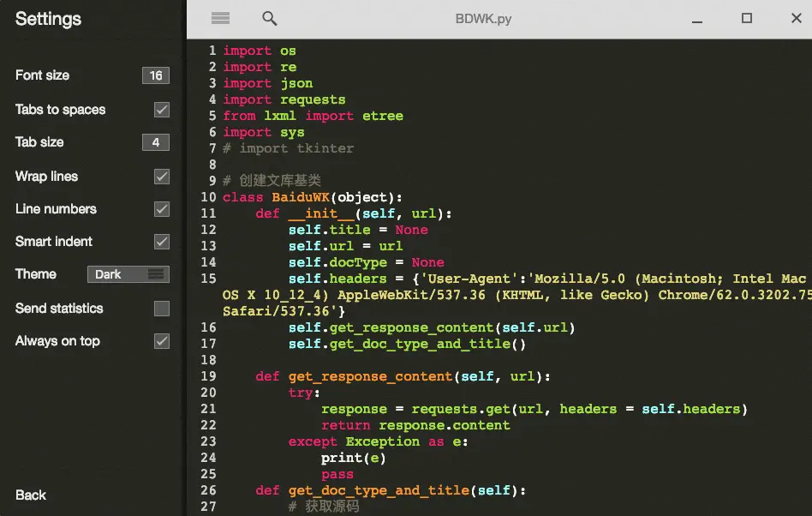This screenshot has width=812, height=516.
Task: Click the Back link
Action: point(30,495)
